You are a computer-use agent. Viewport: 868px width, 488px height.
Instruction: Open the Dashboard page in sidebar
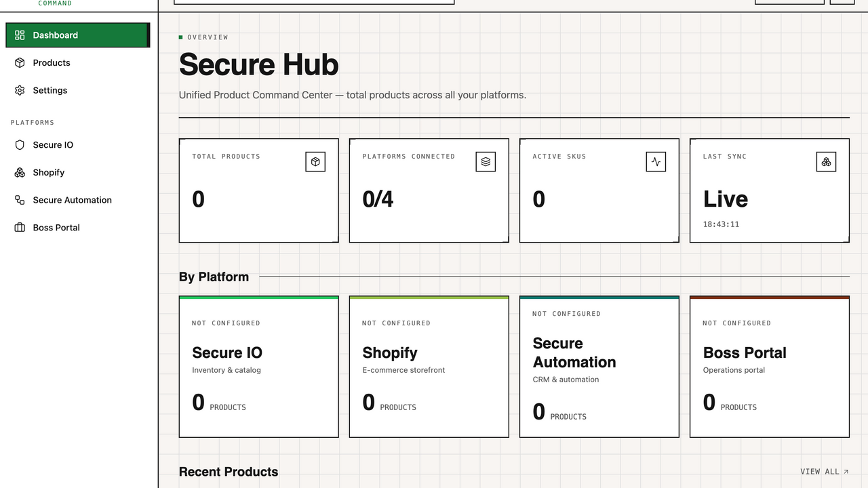point(77,35)
